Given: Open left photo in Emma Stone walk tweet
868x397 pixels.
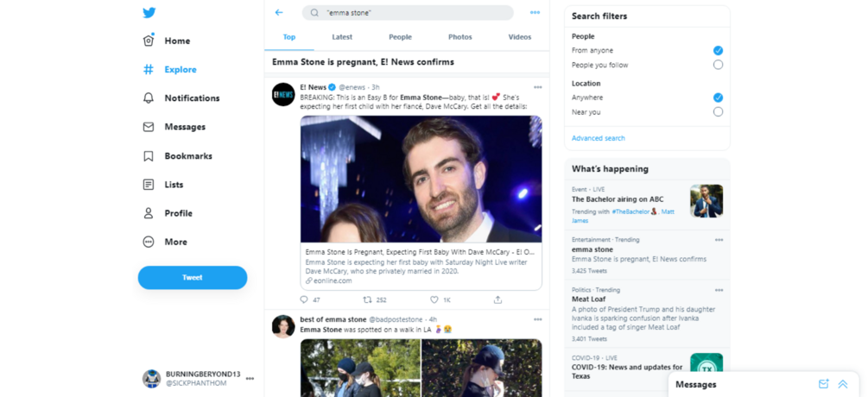Looking at the screenshot, I should (360, 368).
